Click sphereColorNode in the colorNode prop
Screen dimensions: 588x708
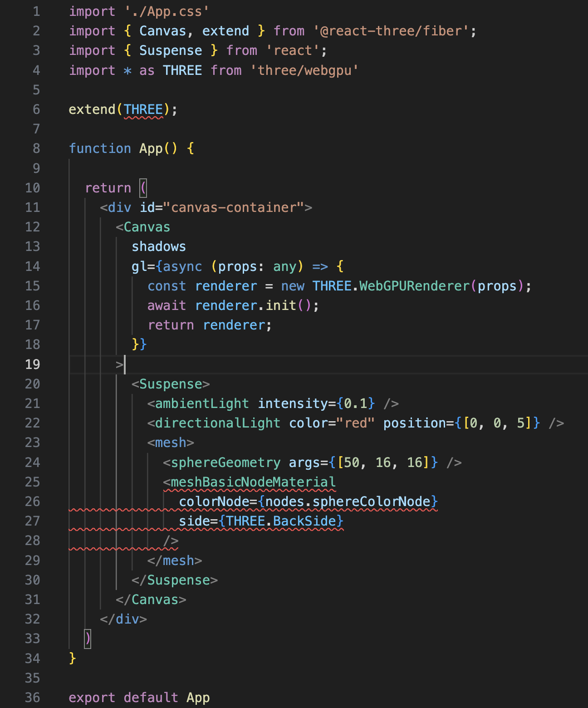tap(371, 501)
